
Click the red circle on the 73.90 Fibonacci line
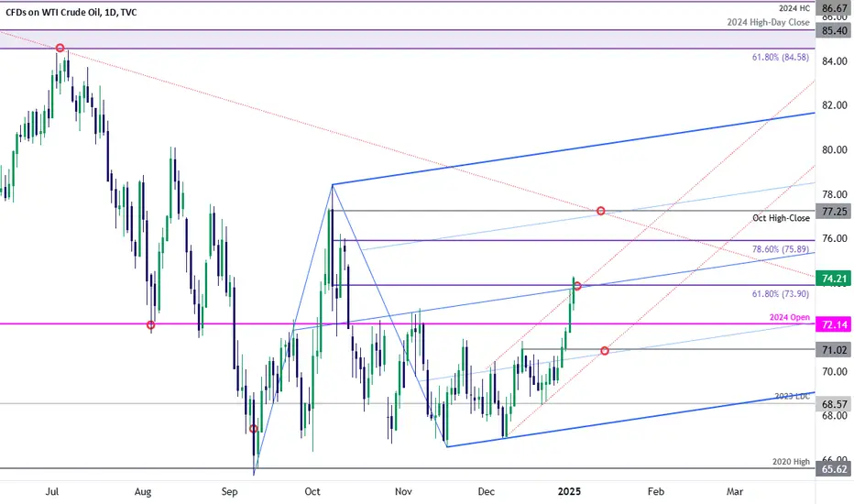point(577,286)
